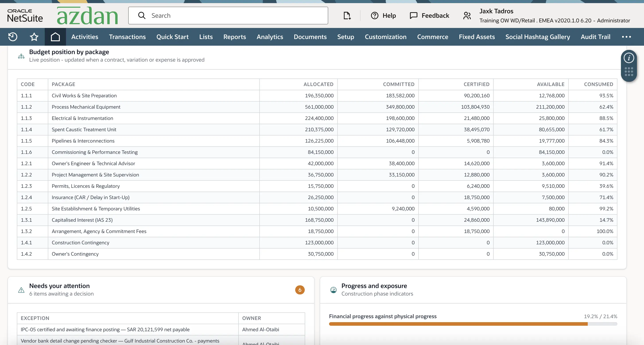Screen dimensions: 644x345
Task: Open the Lists menu
Action: [206, 37]
